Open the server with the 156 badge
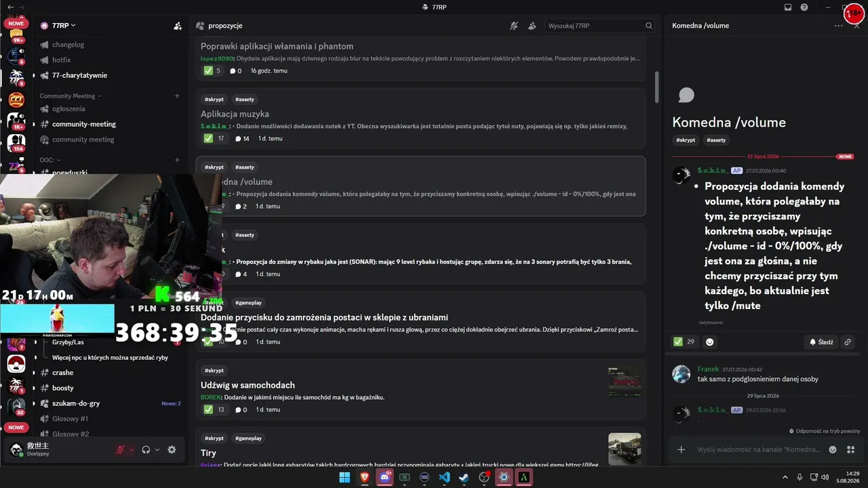 click(16, 143)
